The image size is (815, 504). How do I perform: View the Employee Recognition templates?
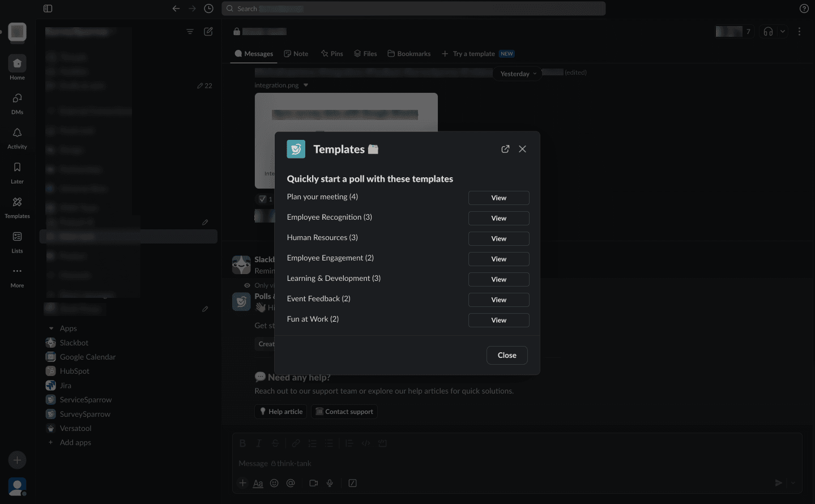coord(498,218)
